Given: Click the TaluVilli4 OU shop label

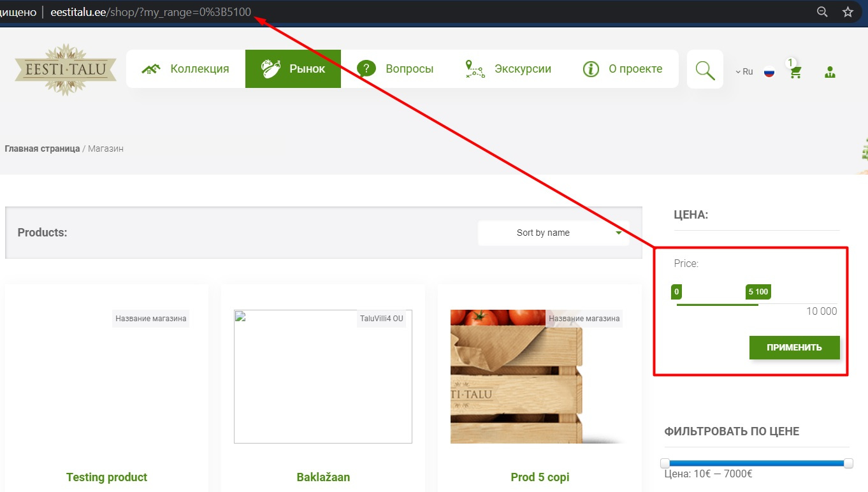Looking at the screenshot, I should tap(382, 319).
